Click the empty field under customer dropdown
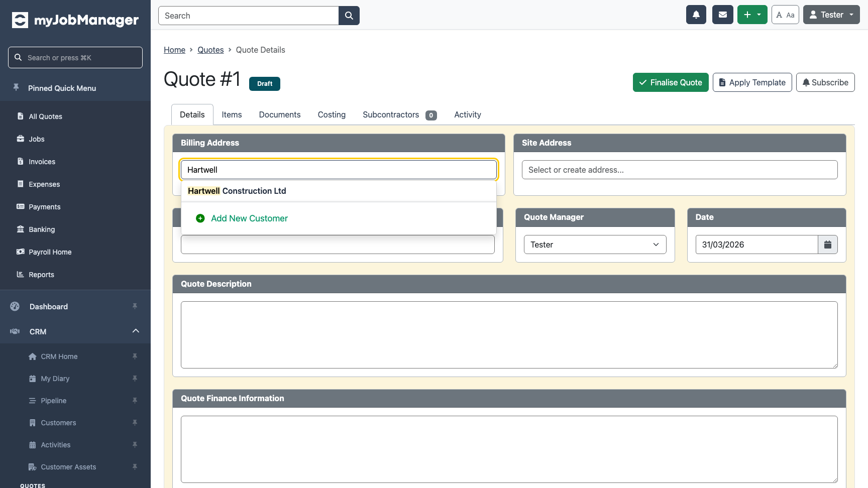868x488 pixels. [338, 245]
